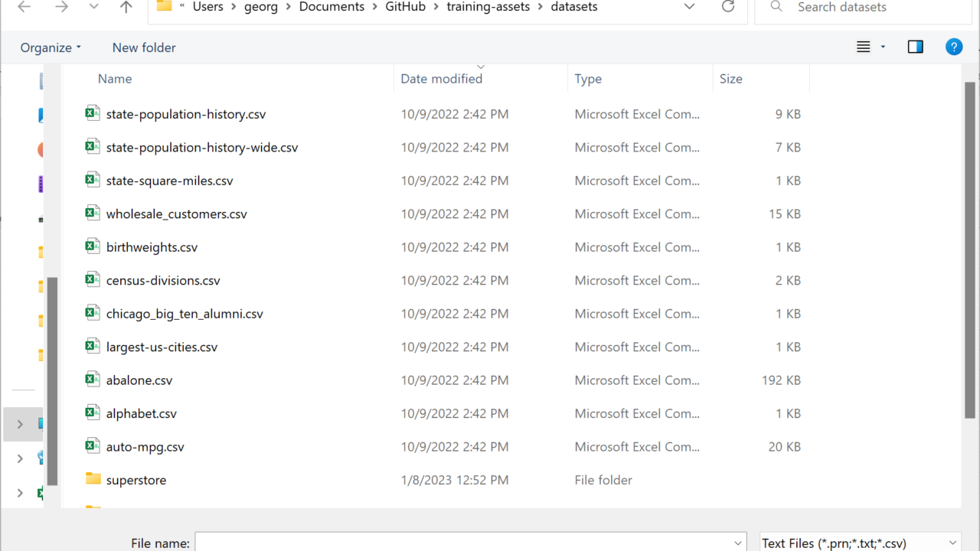Screen dimensions: 980x551
Task: Open the Change your view dropdown
Action: tap(883, 47)
